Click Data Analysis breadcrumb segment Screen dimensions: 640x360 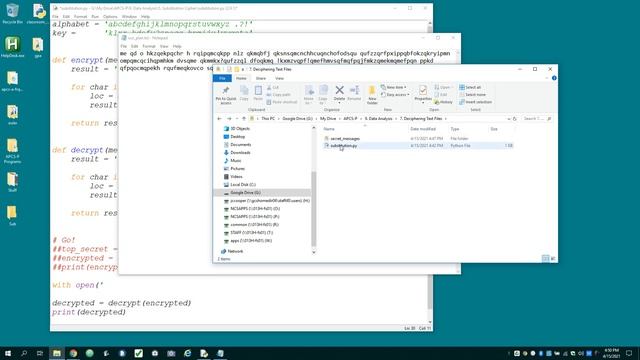[378, 119]
